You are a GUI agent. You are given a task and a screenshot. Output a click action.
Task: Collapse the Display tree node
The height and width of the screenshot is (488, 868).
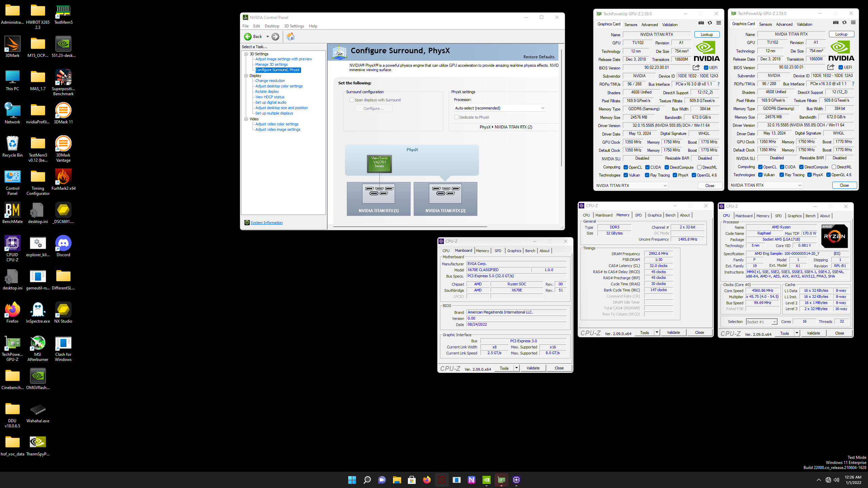[246, 76]
